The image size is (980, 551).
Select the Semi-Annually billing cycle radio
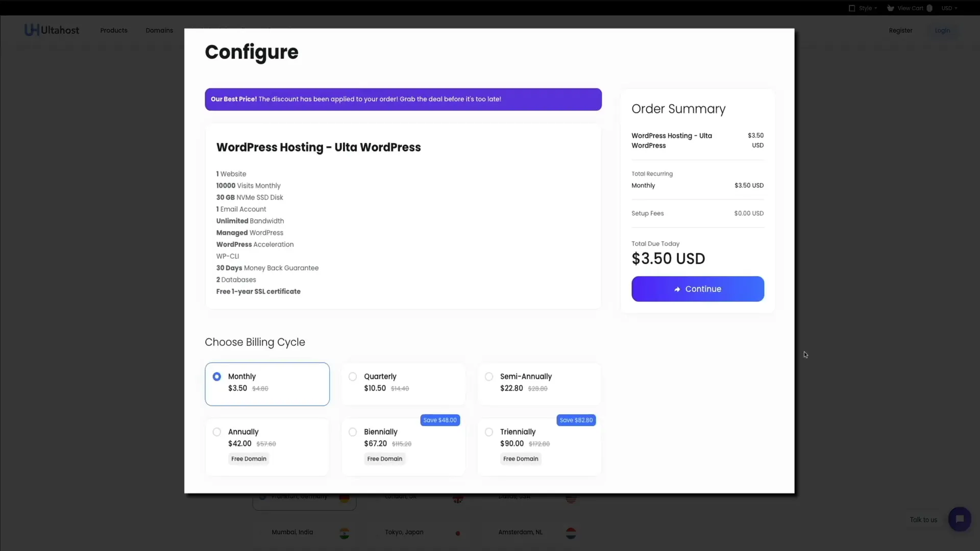pos(489,377)
